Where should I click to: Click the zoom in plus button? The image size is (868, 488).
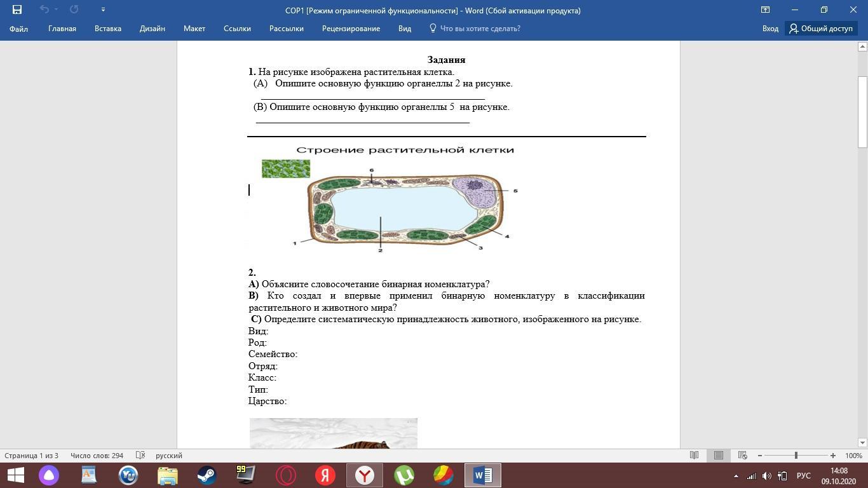click(x=832, y=456)
